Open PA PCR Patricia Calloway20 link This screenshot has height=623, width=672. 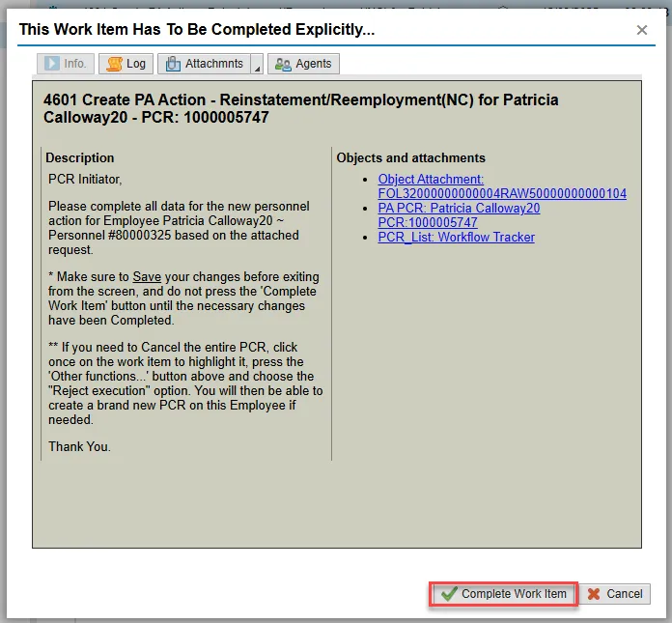459,215
